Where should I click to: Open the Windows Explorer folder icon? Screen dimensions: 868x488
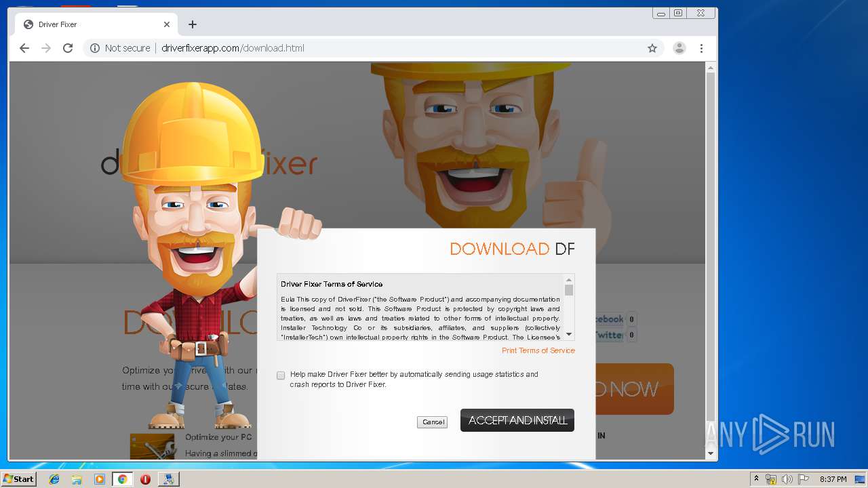click(77, 479)
